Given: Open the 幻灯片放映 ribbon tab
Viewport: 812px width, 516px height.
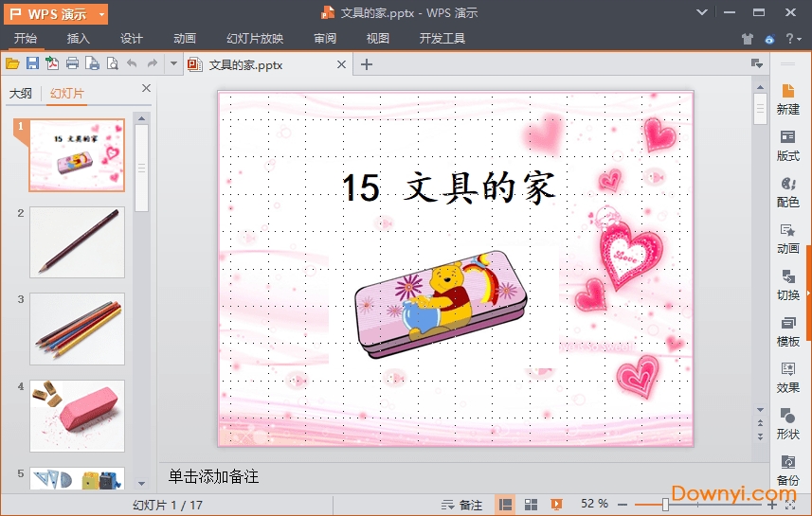Looking at the screenshot, I should 255,38.
